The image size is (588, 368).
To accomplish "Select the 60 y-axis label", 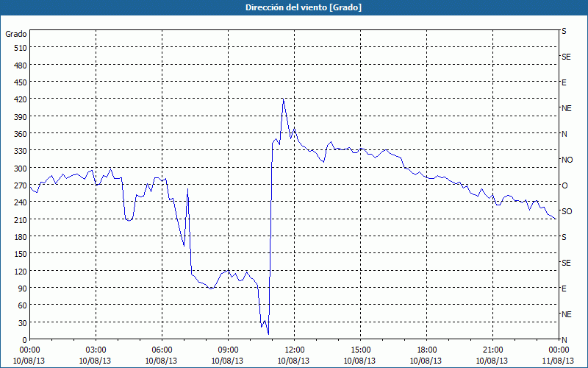I will point(23,305).
